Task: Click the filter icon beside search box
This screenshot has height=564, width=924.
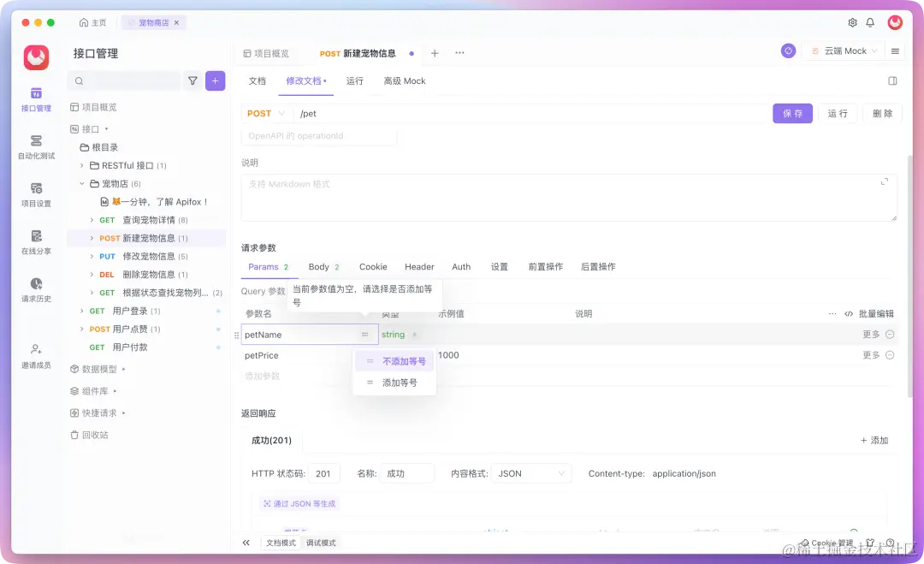Action: coord(193,80)
